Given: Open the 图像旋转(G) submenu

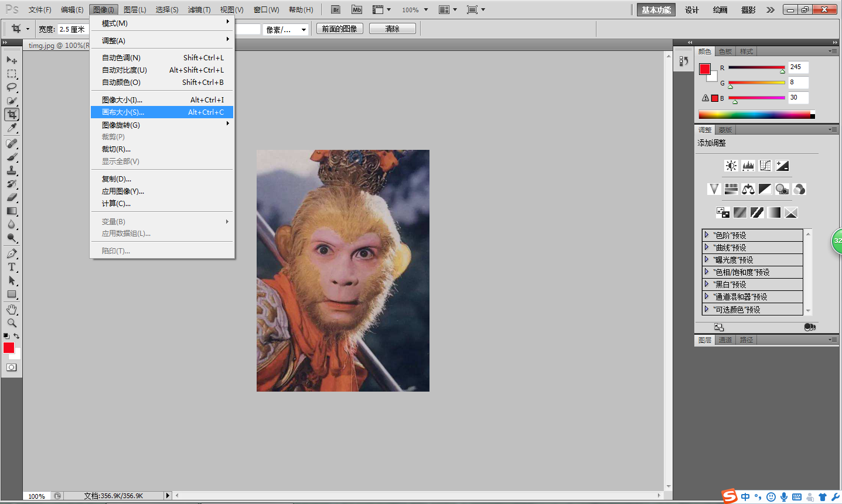Looking at the screenshot, I should [x=162, y=125].
